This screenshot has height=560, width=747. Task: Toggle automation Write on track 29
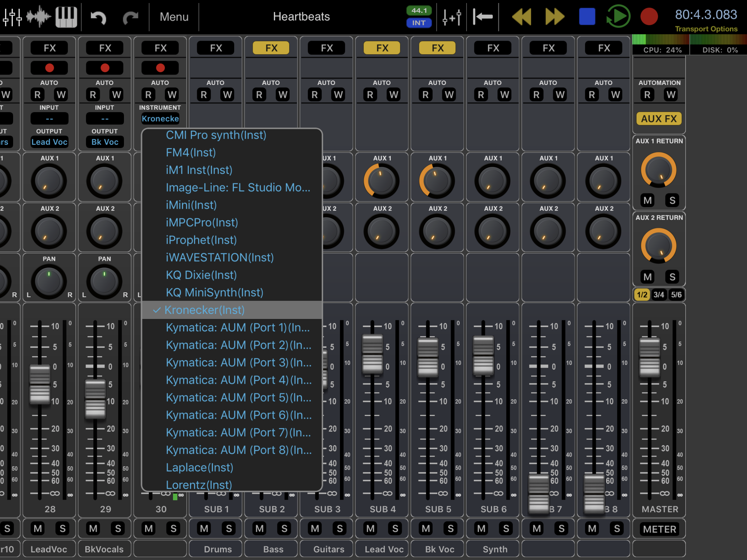117,95
